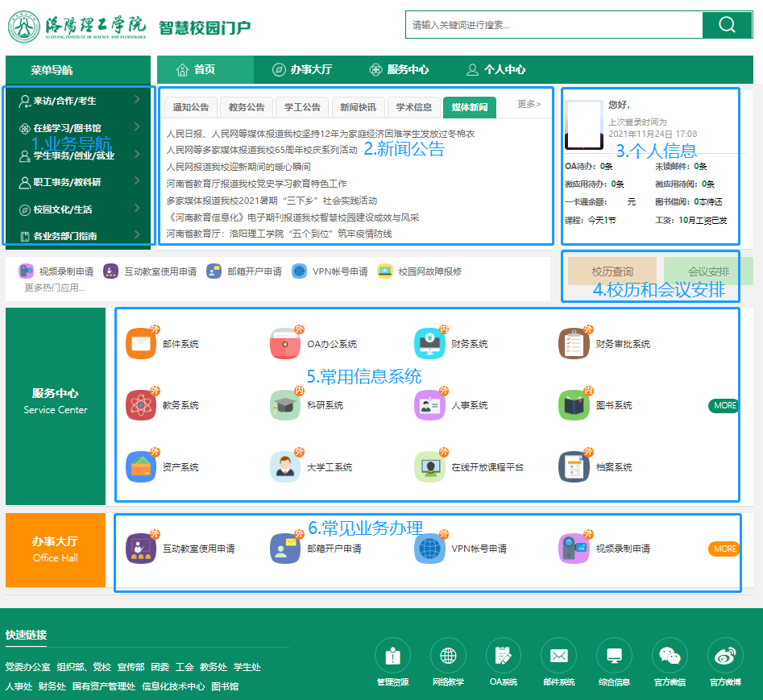Select the 学术信息 news tab
Viewport: 763px width, 700px height.
pyautogui.click(x=413, y=107)
